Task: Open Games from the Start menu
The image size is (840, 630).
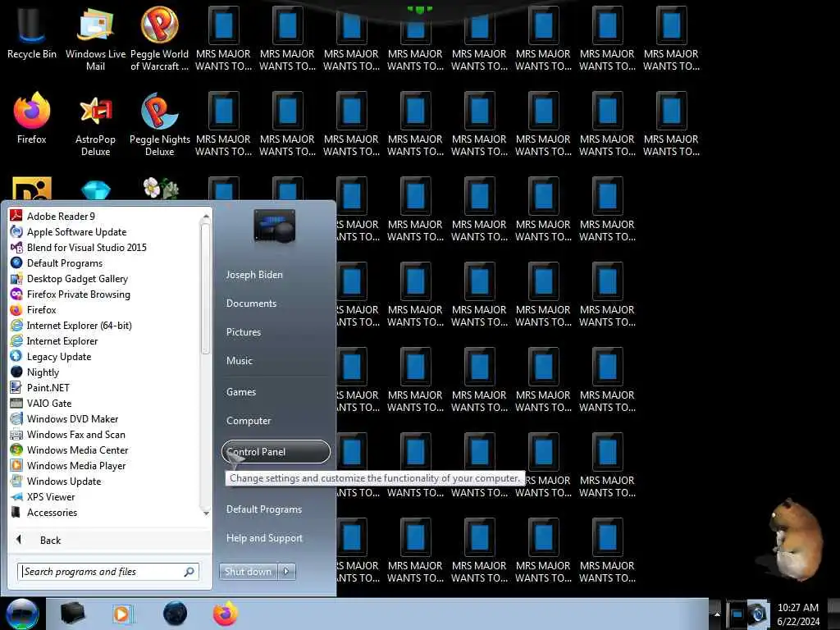Action: coord(241,391)
